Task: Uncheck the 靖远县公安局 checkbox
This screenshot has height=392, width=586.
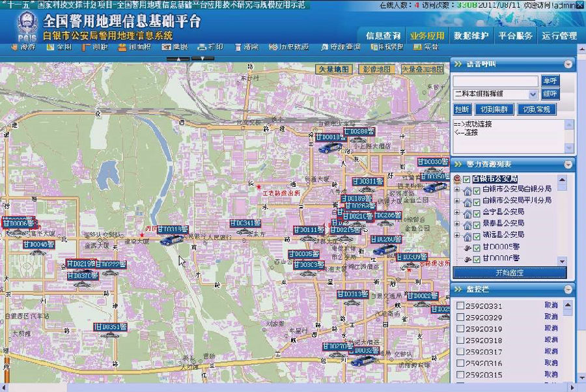Action: [477, 236]
